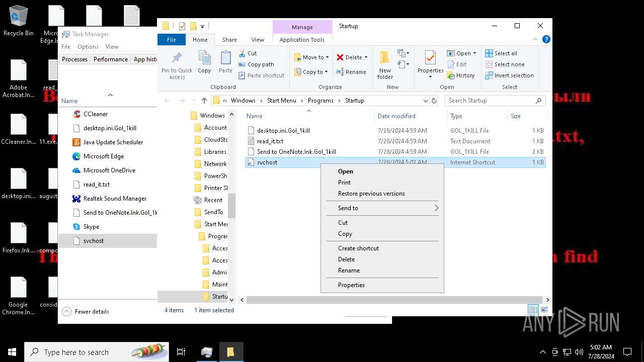Click the Back navigation arrow
The width and height of the screenshot is (644, 362).
[x=168, y=101]
